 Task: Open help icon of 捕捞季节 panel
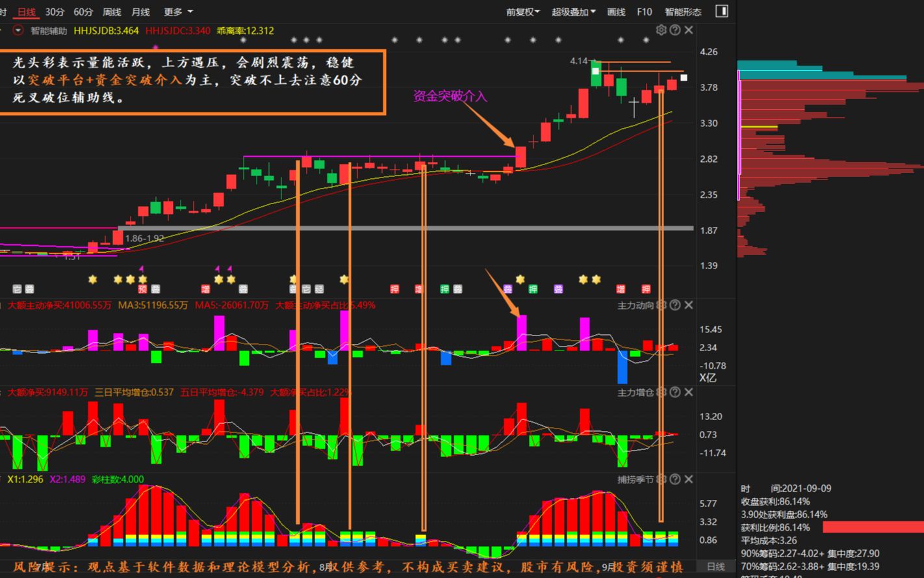tap(675, 479)
